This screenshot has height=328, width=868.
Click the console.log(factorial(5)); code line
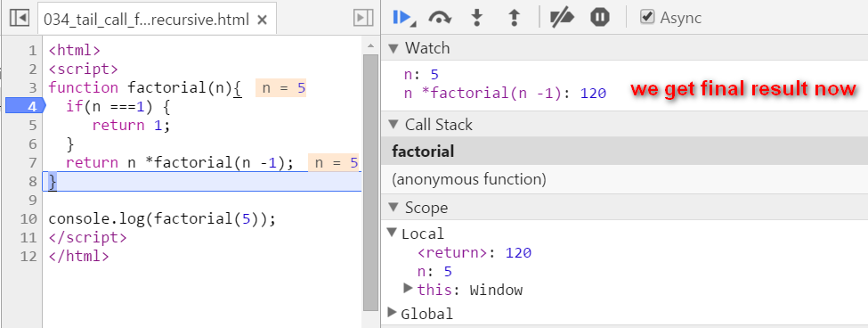[x=162, y=219]
